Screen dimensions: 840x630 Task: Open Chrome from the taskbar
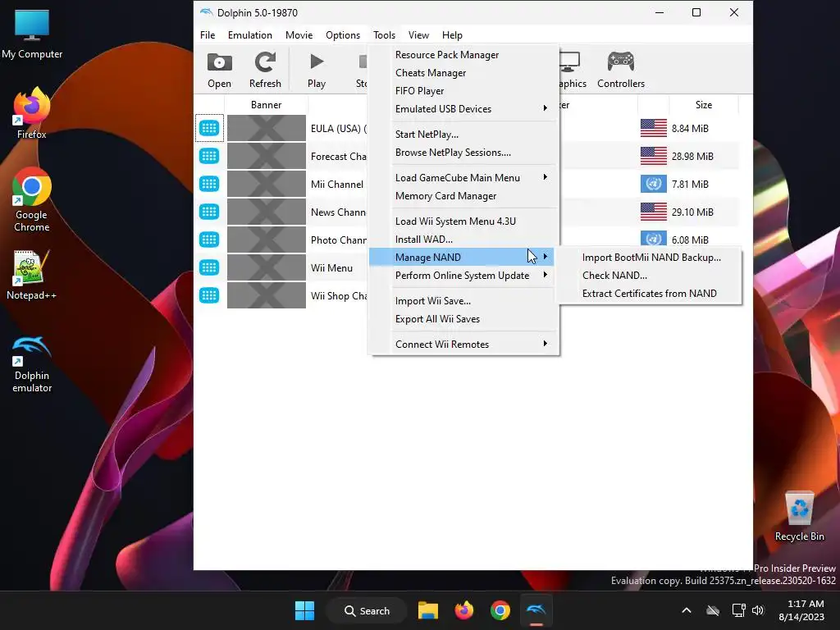click(x=500, y=610)
